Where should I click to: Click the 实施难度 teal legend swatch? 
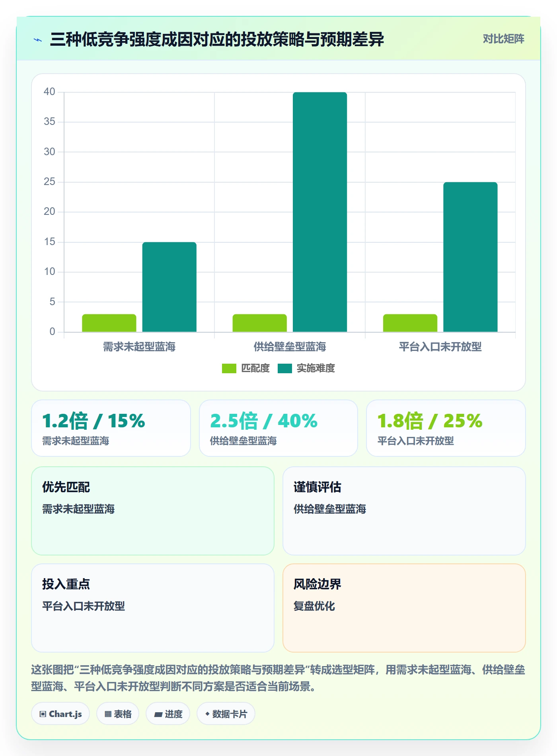284,368
